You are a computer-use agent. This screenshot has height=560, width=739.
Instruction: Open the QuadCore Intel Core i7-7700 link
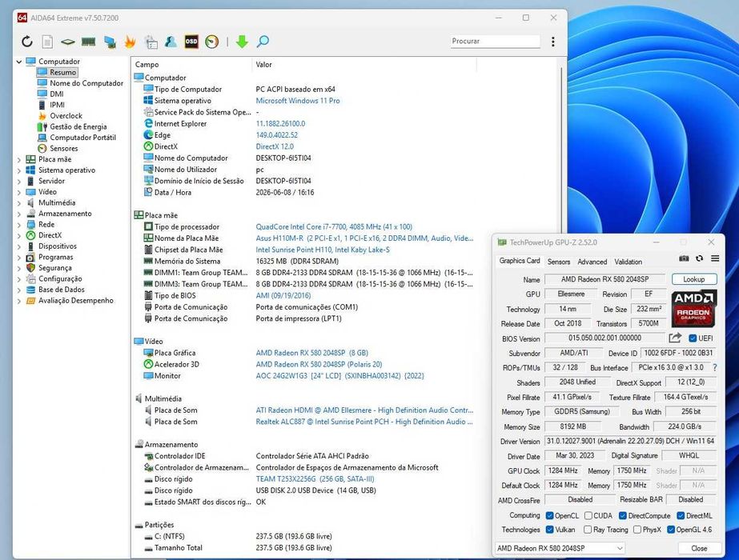334,227
